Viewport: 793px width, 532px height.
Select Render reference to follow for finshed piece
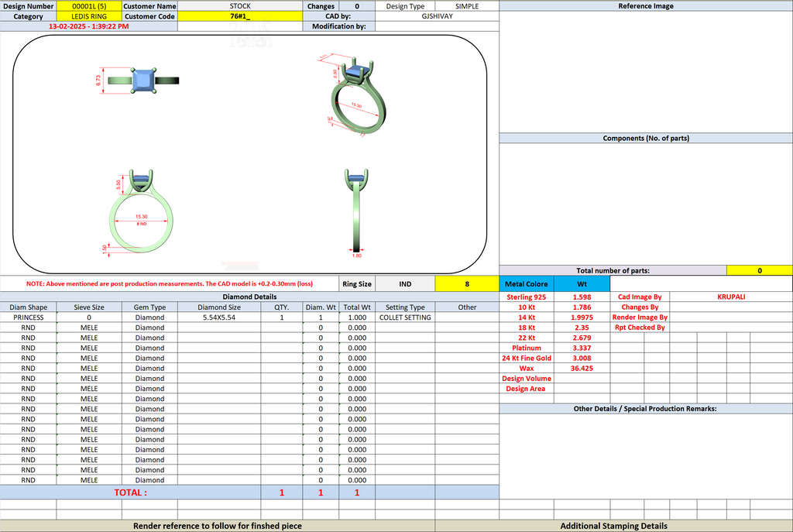click(218, 526)
